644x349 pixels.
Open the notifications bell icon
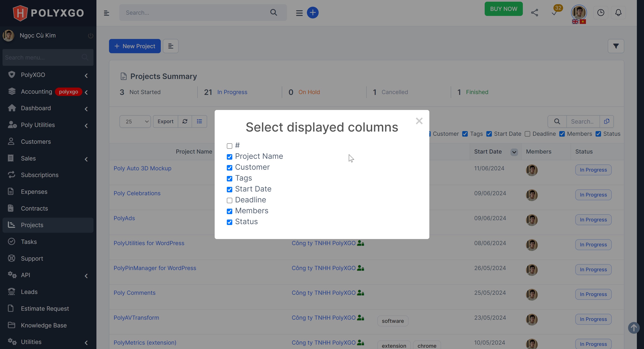coord(618,13)
